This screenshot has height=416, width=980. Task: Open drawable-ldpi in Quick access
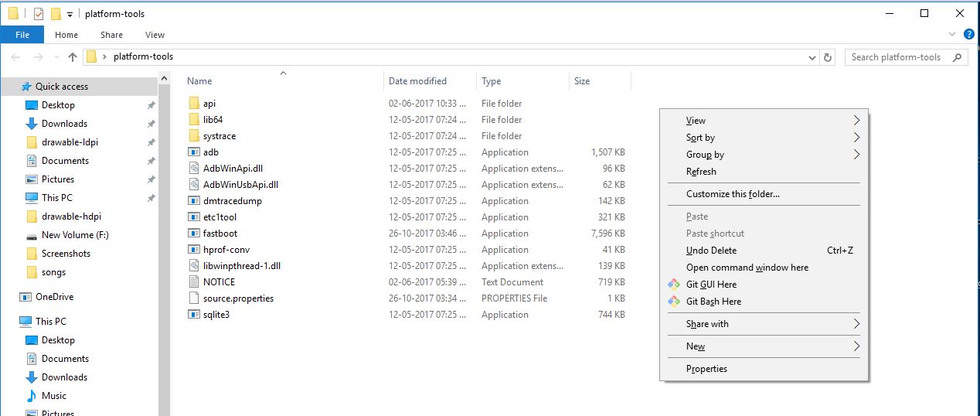tap(70, 142)
